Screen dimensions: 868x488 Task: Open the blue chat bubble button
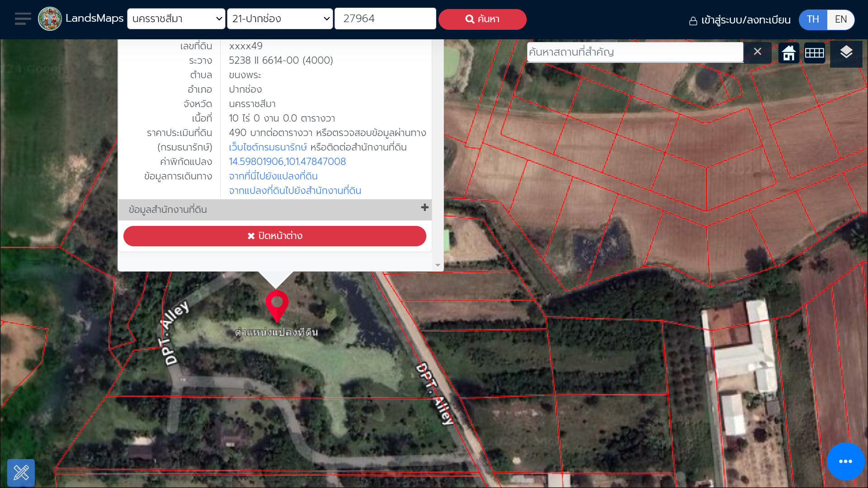(845, 461)
